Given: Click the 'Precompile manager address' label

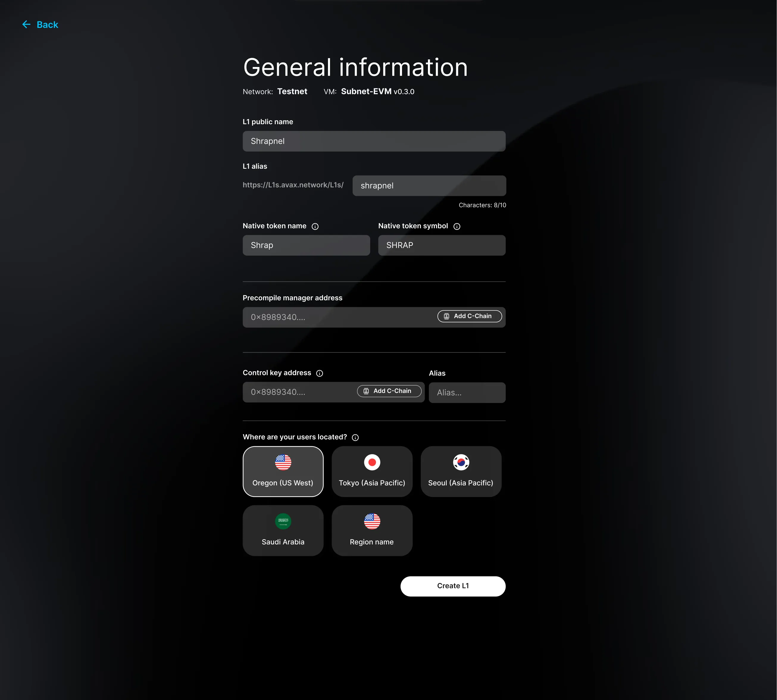Looking at the screenshot, I should [x=292, y=298].
